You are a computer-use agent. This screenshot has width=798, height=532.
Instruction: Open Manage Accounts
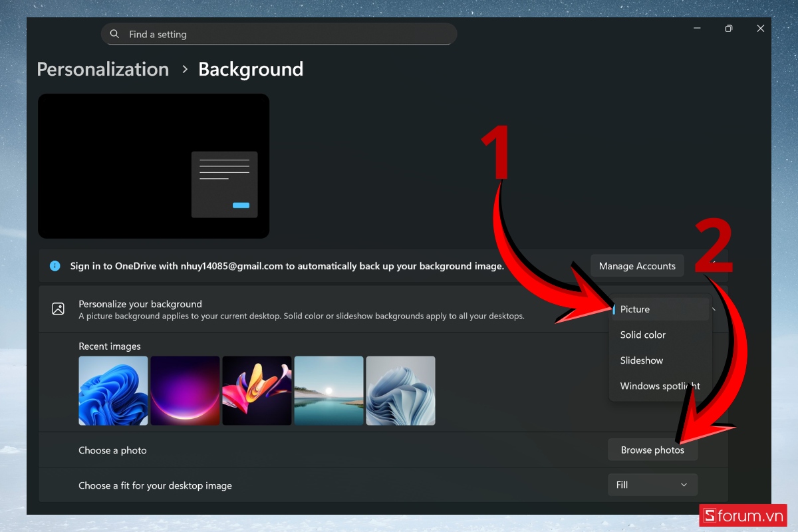637,266
